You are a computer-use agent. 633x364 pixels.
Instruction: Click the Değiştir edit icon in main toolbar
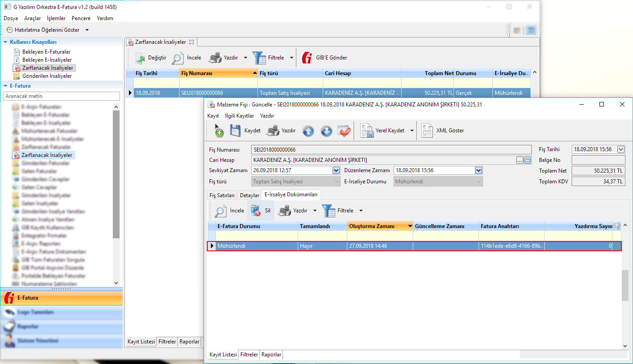click(141, 58)
